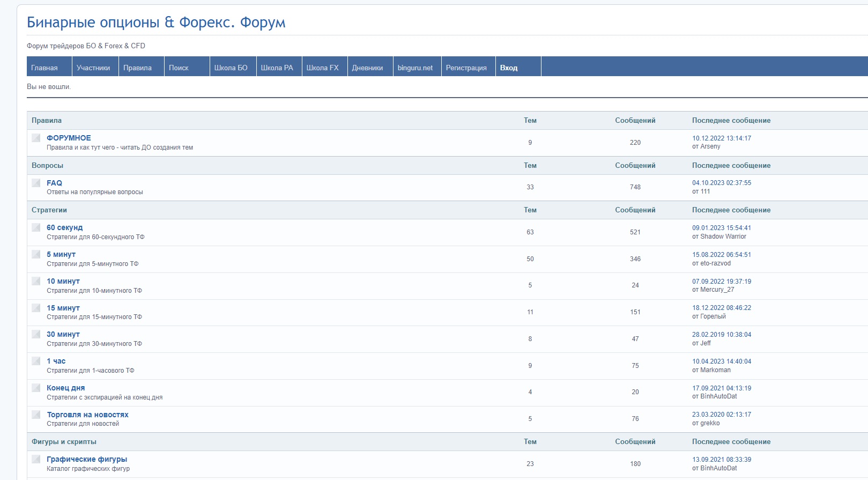The width and height of the screenshot is (868, 480).
Task: Click the status icon beside 60 секунд
Action: [36, 227]
